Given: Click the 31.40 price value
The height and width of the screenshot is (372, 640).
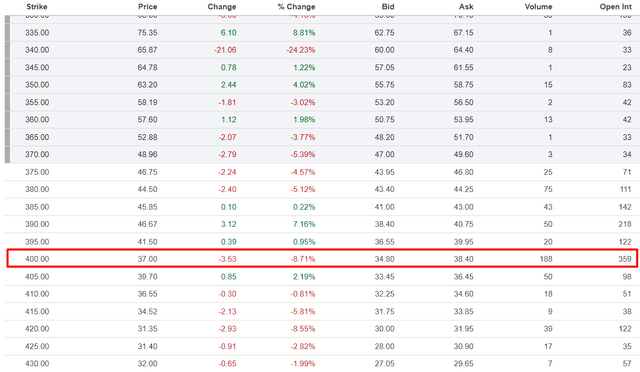Looking at the screenshot, I should tap(147, 346).
